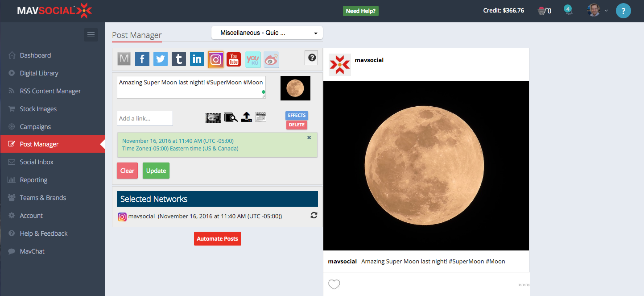This screenshot has width=644, height=296.
Task: Click the Need Help? button
Action: [x=361, y=11]
